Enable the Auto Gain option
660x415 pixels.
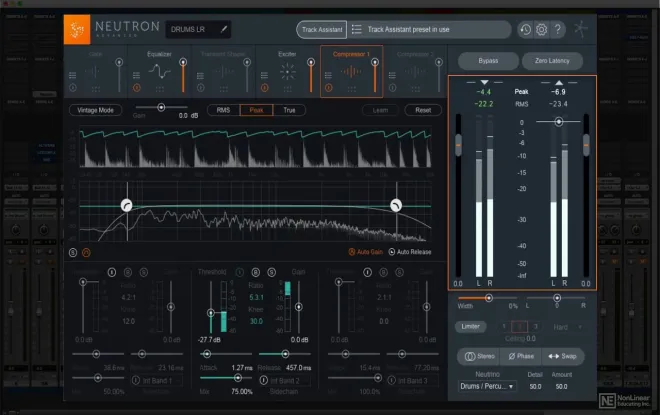coord(365,252)
